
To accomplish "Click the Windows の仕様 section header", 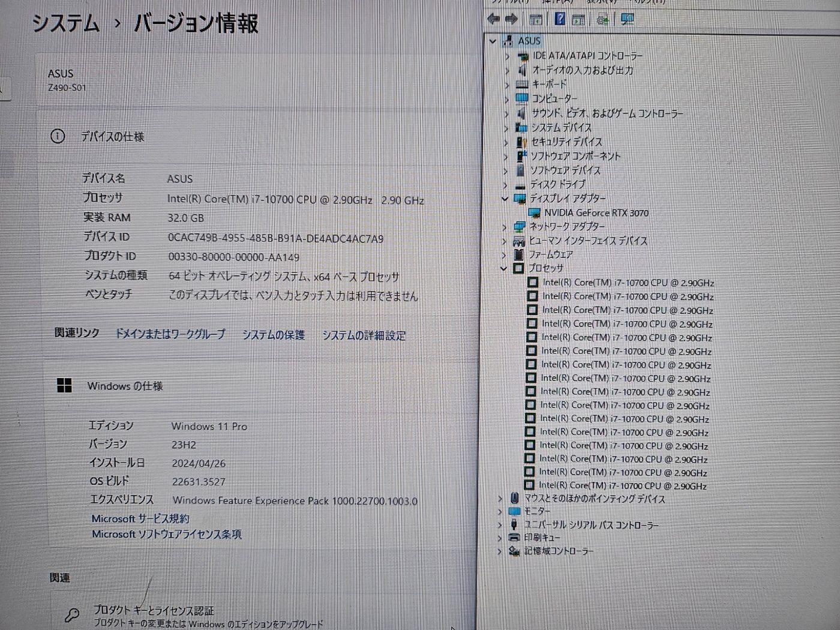I will [x=125, y=386].
